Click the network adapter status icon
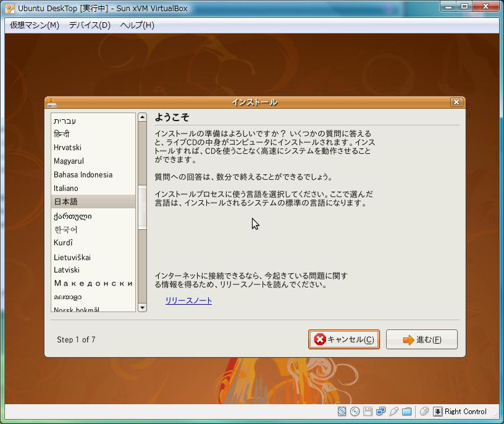 click(x=381, y=411)
